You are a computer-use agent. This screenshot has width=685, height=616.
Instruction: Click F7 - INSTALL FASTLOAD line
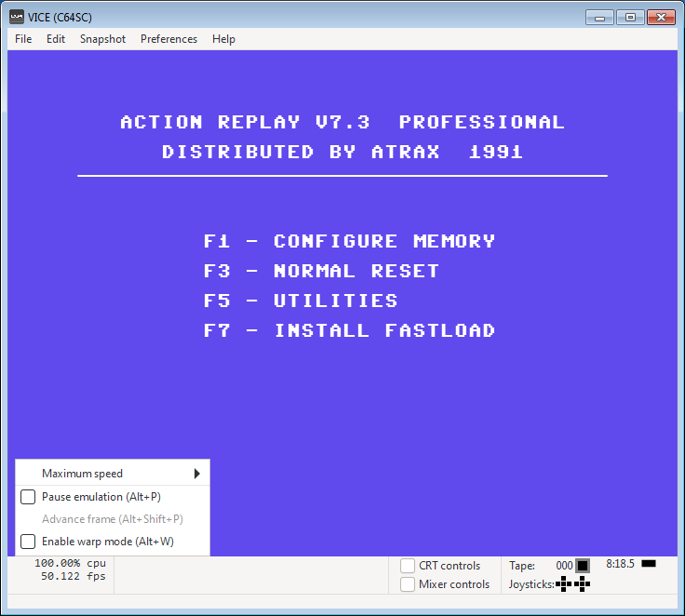350,330
